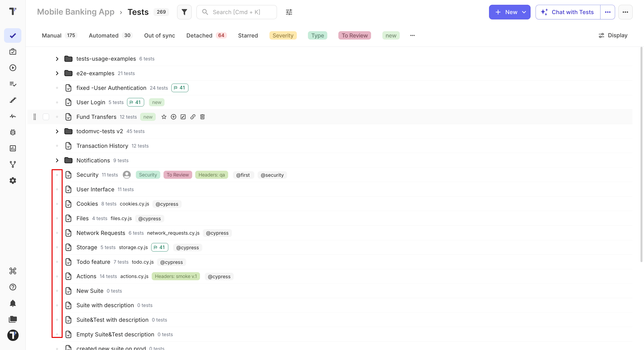Switch to the Detached tab

pos(207,36)
